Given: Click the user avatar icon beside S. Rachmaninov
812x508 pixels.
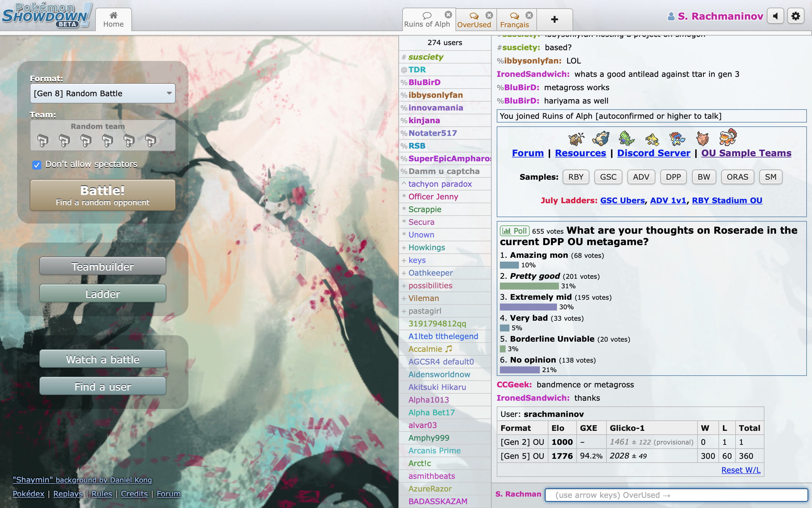Looking at the screenshot, I should pyautogui.click(x=671, y=16).
